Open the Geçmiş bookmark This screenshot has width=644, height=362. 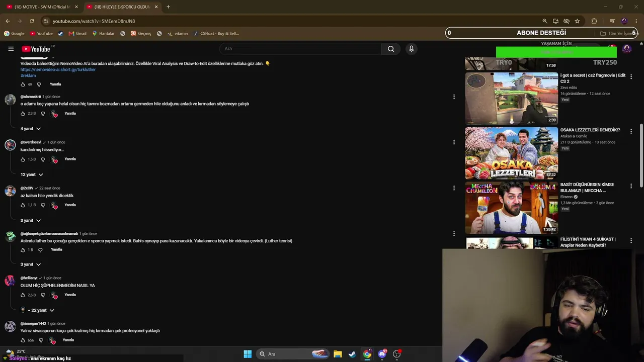(x=141, y=34)
